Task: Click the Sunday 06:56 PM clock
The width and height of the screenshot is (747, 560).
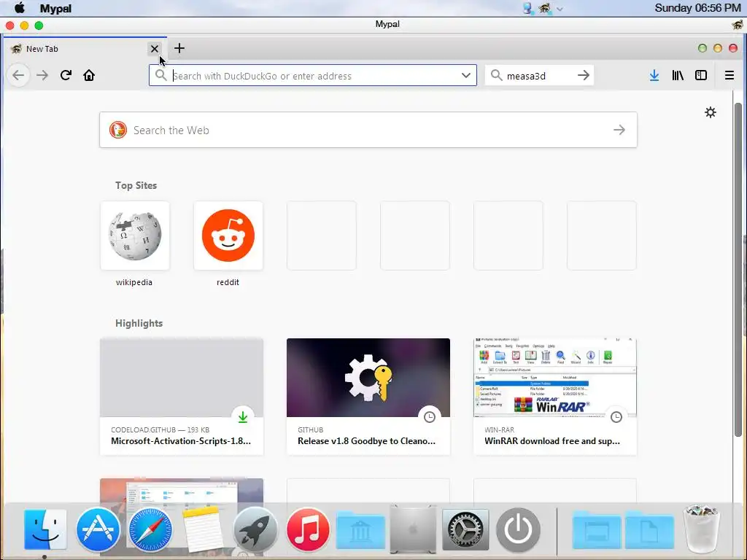Action: pos(697,8)
